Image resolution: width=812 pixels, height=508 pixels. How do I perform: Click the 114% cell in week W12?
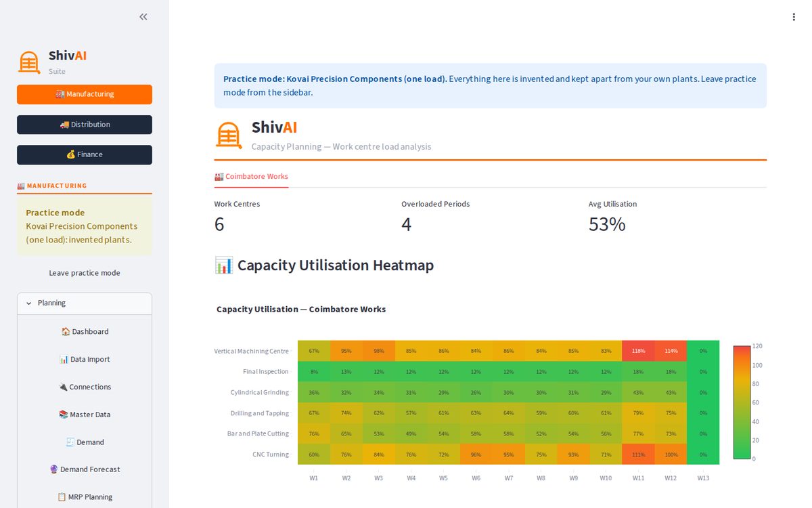coord(671,351)
